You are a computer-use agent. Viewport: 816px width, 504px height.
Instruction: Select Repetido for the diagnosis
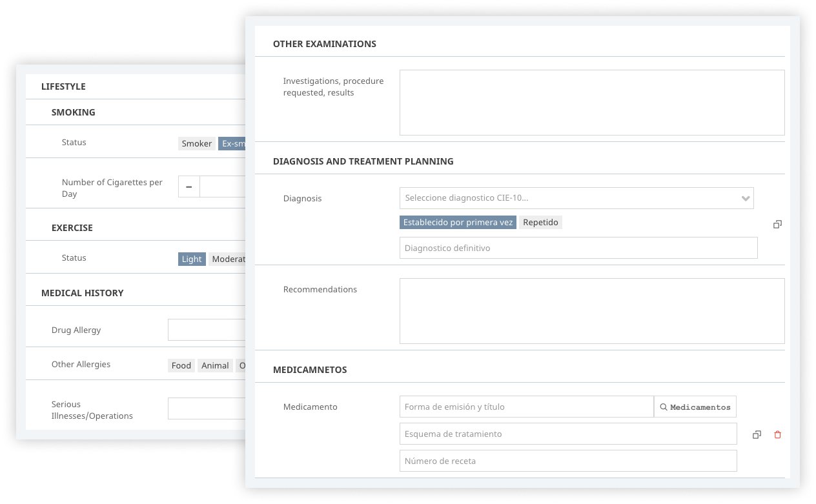coord(541,222)
